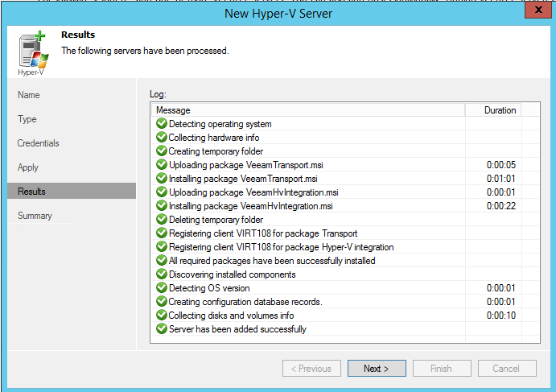The height and width of the screenshot is (392, 556).
Task: Click green check beside Collecting hardware info
Action: [x=162, y=138]
